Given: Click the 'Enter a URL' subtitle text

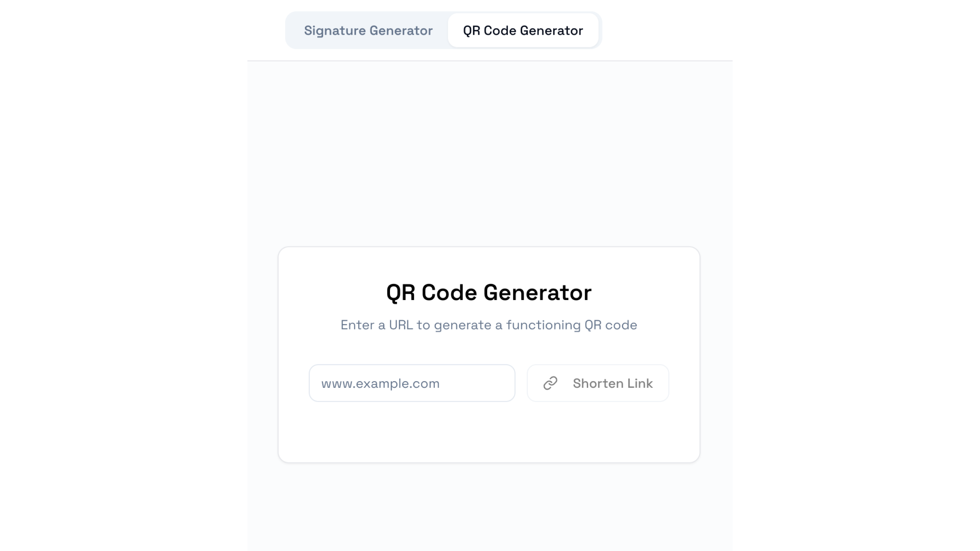Looking at the screenshot, I should point(489,325).
